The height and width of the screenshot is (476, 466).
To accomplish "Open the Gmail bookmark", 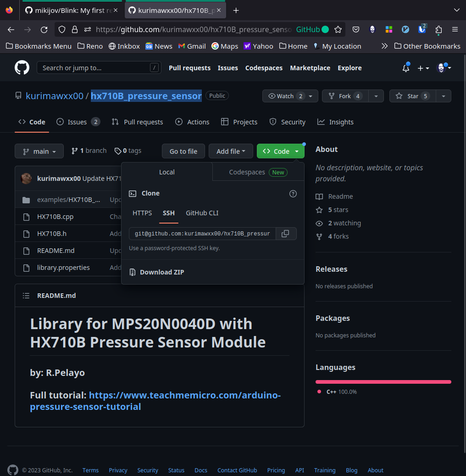I will [x=192, y=46].
